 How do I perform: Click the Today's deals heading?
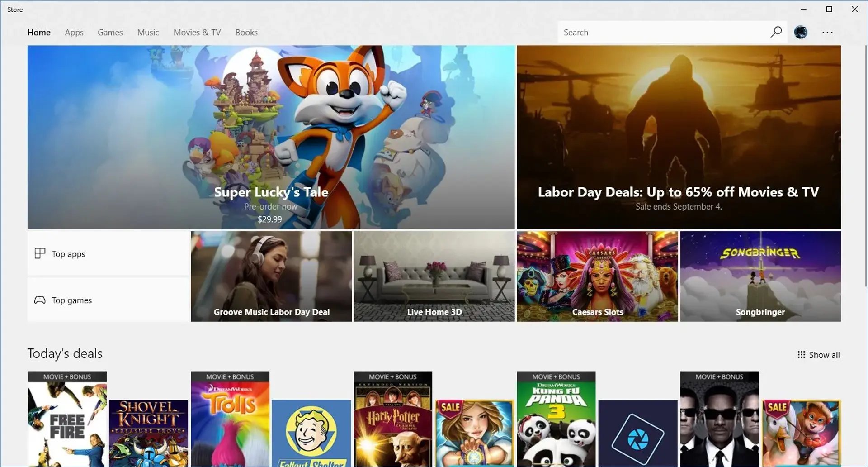coord(65,353)
